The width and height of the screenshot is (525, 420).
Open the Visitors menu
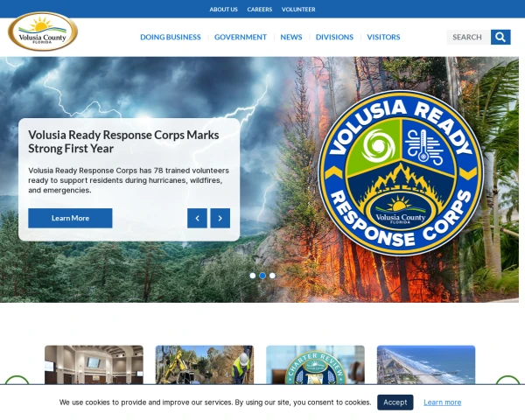coord(383,37)
